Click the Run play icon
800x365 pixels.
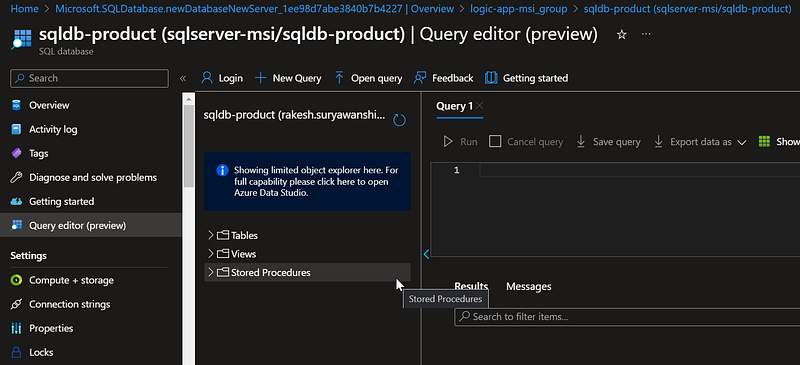tap(448, 141)
